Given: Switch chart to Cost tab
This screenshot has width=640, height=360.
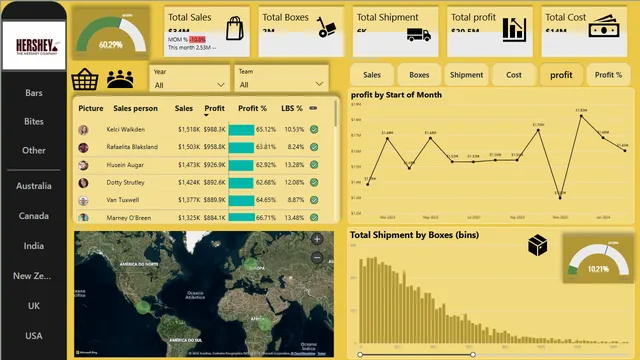Looking at the screenshot, I should click(514, 75).
